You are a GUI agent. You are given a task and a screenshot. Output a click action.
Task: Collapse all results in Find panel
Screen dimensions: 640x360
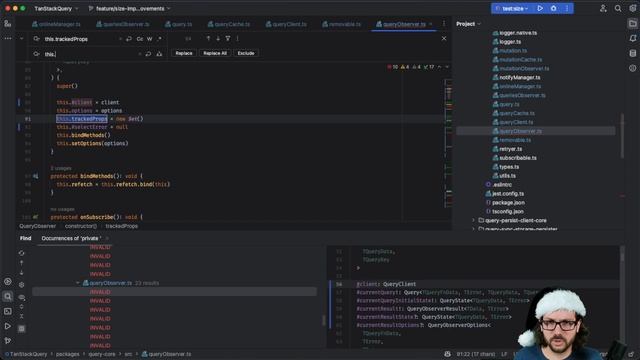[22, 316]
